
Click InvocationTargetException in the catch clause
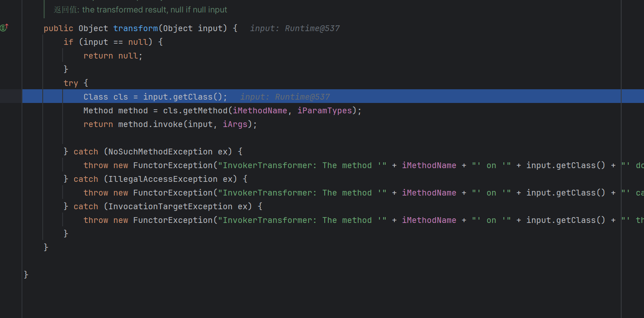170,206
